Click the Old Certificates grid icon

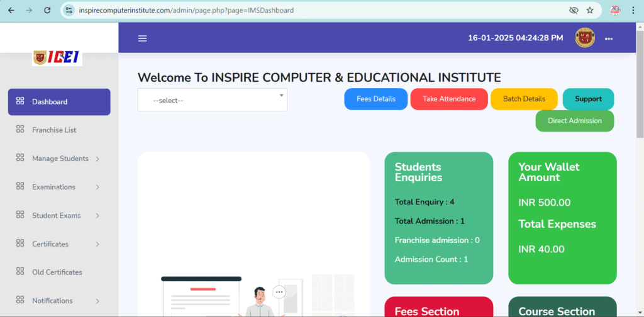[x=19, y=272]
